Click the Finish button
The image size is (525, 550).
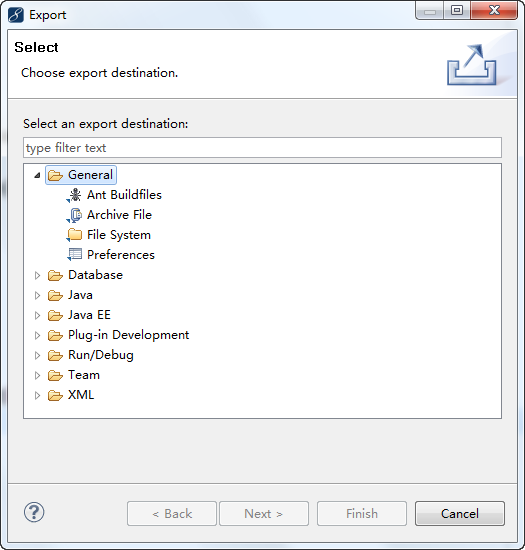tap(362, 514)
